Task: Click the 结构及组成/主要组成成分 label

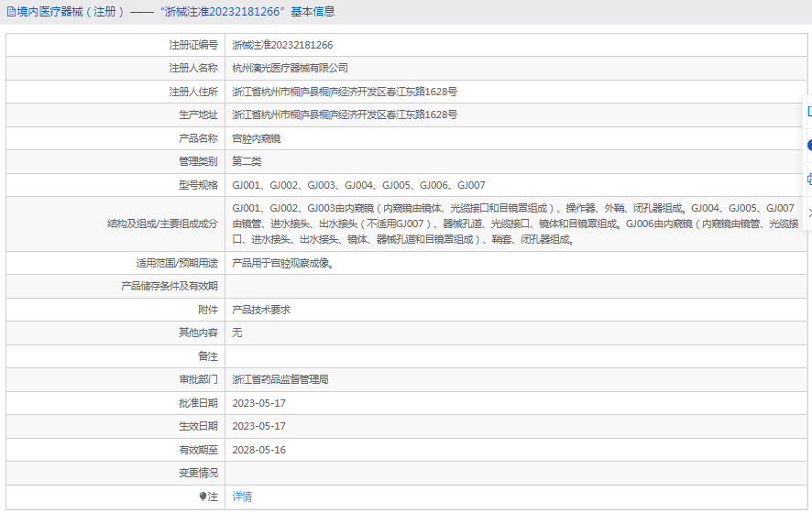Action: pyautogui.click(x=162, y=224)
